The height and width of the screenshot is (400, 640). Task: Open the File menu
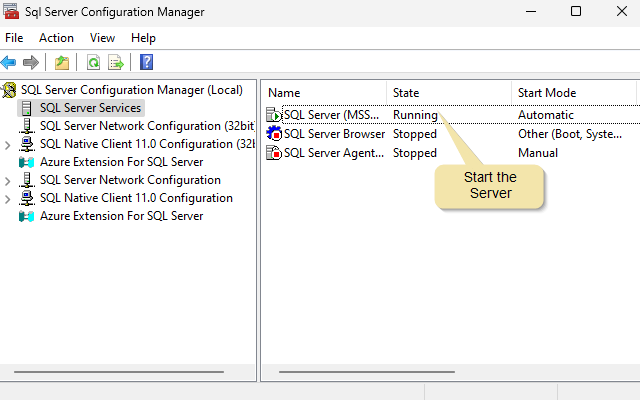(x=14, y=38)
